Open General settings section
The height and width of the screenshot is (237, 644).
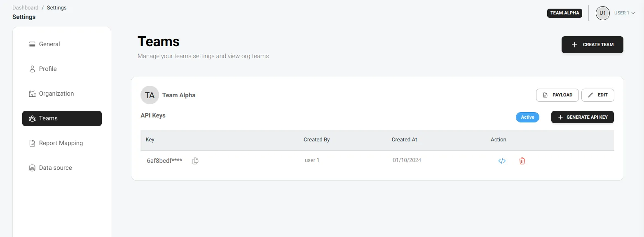(x=62, y=44)
